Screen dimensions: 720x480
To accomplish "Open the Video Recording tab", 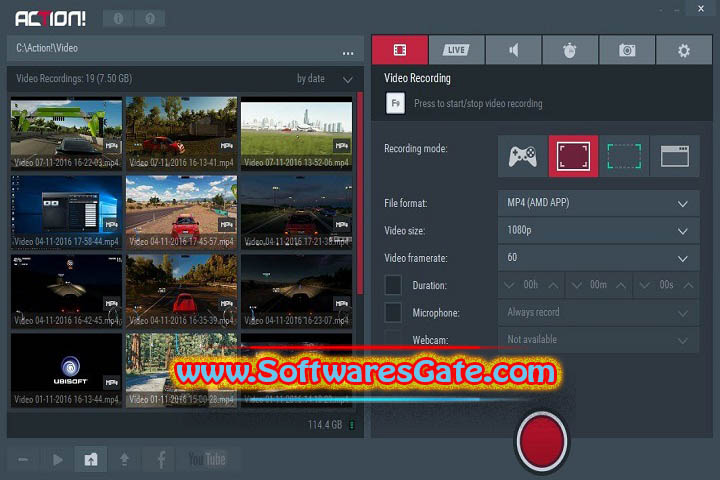I will (x=399, y=50).
